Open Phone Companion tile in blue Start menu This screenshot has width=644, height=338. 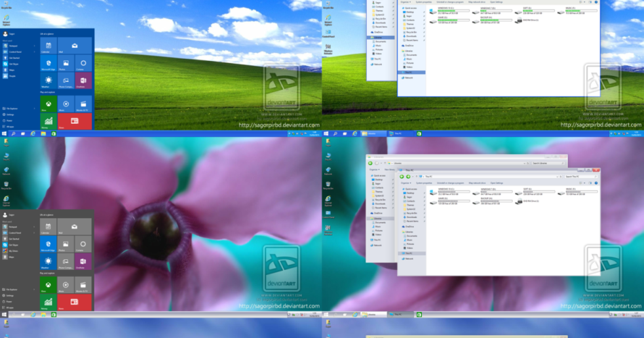click(66, 81)
